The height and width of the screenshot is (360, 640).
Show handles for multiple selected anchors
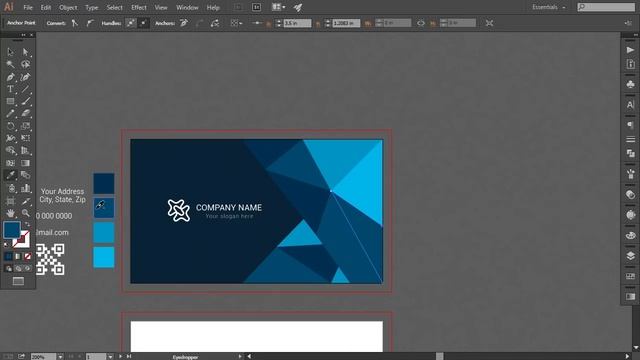pyautogui.click(x=131, y=23)
